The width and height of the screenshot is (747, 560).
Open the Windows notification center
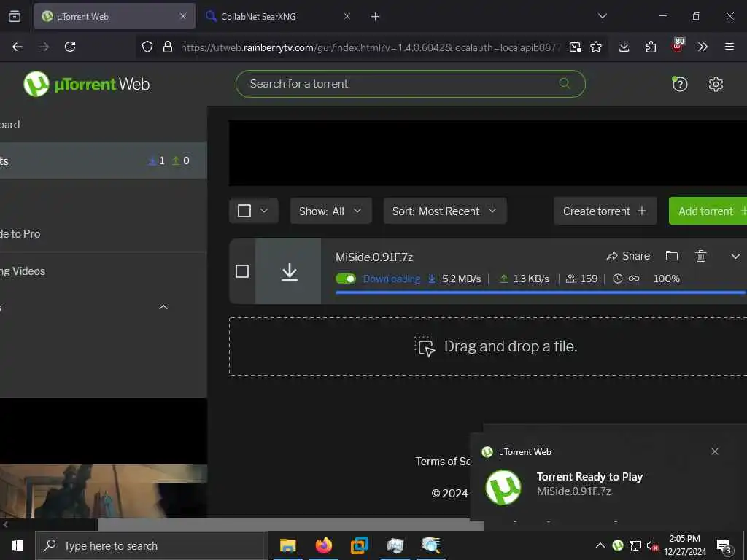(x=724, y=547)
